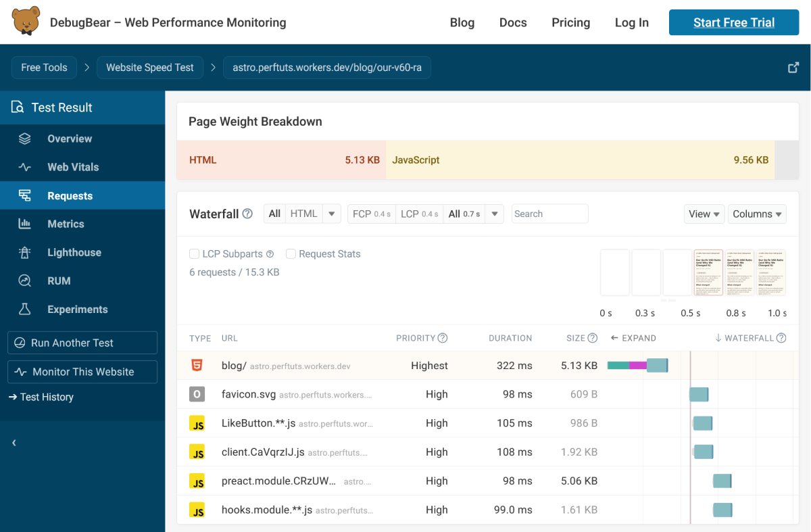
Task: Enable the LCP Subparts checkbox
Action: [x=195, y=254]
